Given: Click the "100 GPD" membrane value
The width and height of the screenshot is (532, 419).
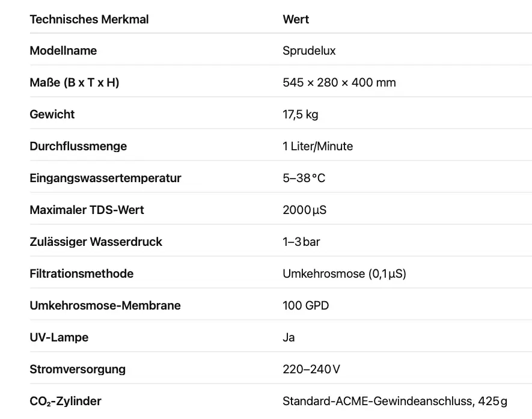Looking at the screenshot, I should coord(305,305).
